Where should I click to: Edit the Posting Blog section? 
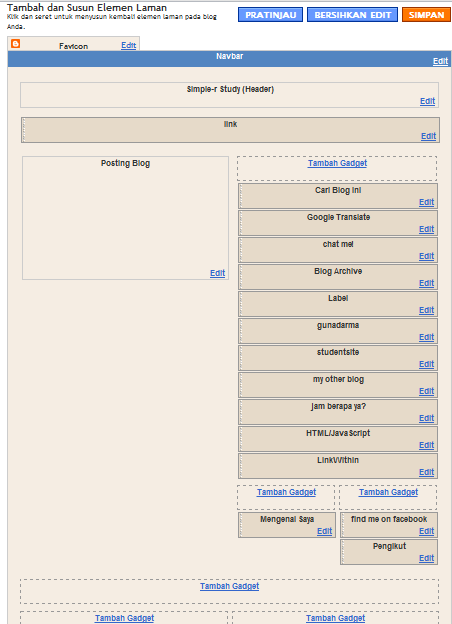click(x=218, y=273)
